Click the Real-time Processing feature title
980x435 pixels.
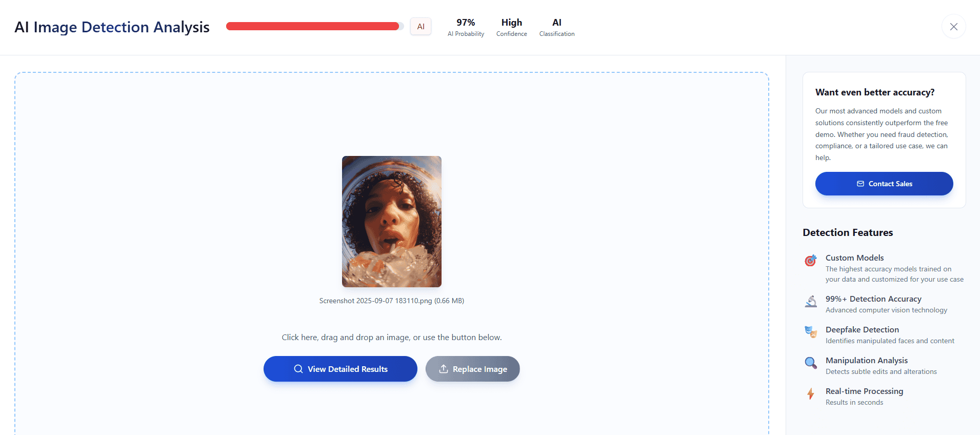[864, 391]
